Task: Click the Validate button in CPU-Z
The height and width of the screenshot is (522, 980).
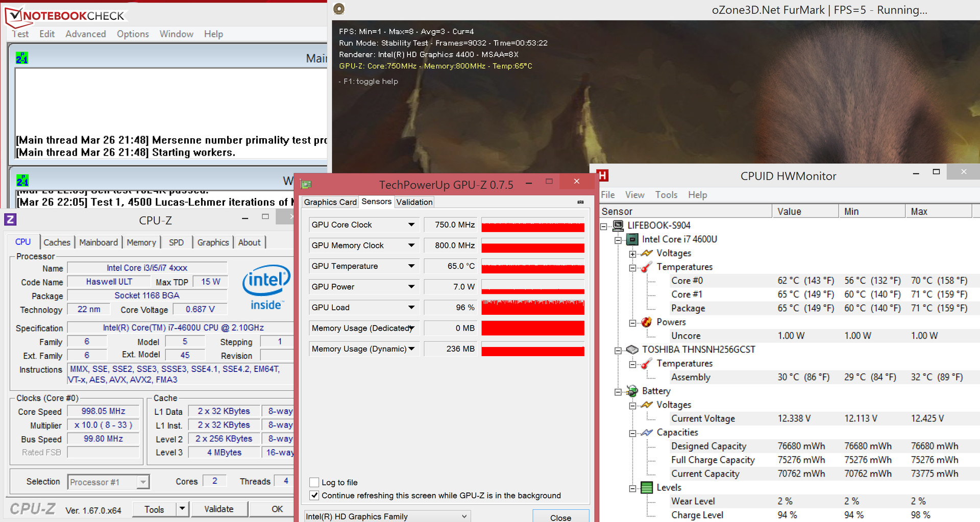Action: [219, 509]
